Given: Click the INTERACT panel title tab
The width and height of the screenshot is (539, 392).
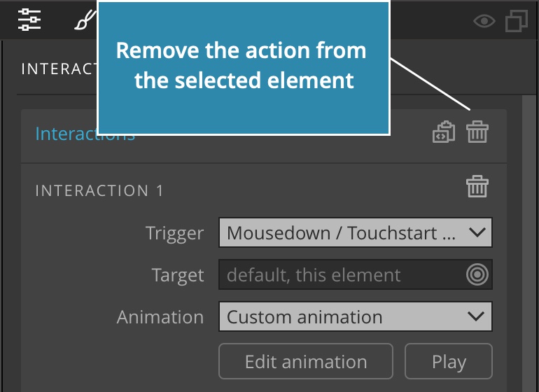Looking at the screenshot, I should (x=59, y=69).
